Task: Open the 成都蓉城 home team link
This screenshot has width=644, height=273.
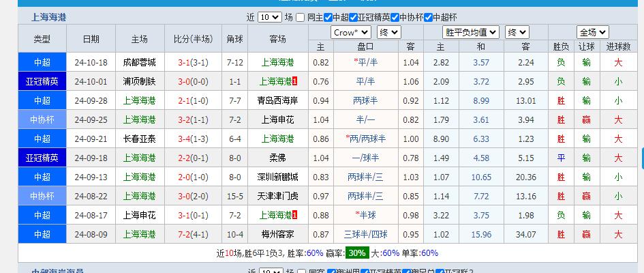Action: 139,62
